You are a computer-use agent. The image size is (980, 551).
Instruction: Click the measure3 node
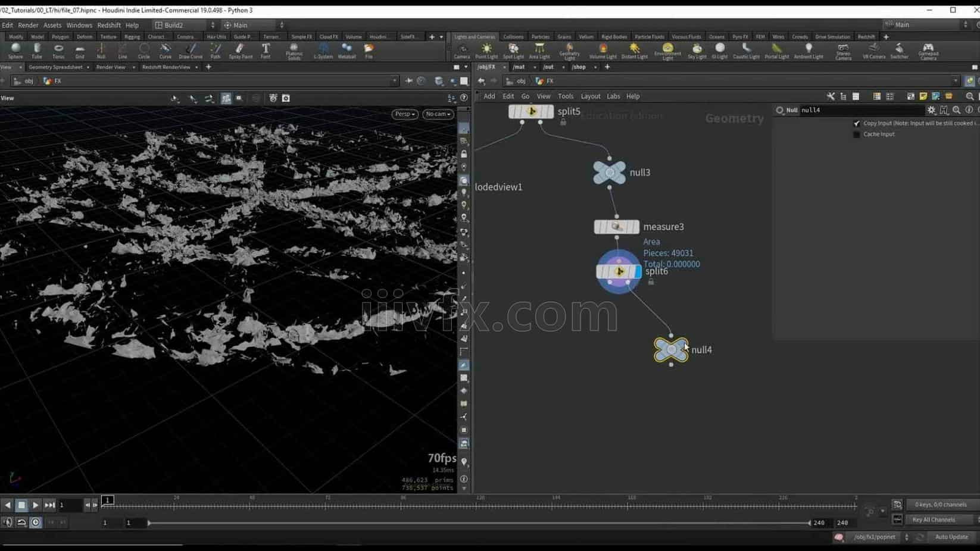pyautogui.click(x=616, y=227)
